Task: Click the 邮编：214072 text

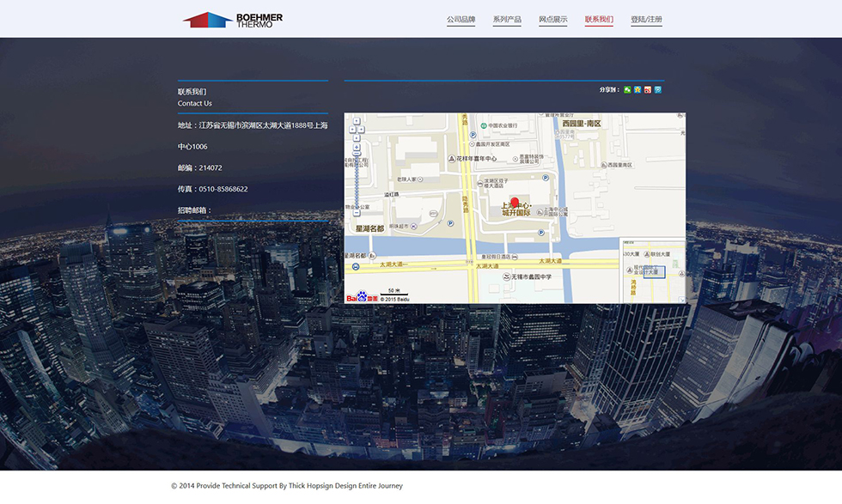Action: click(199, 167)
